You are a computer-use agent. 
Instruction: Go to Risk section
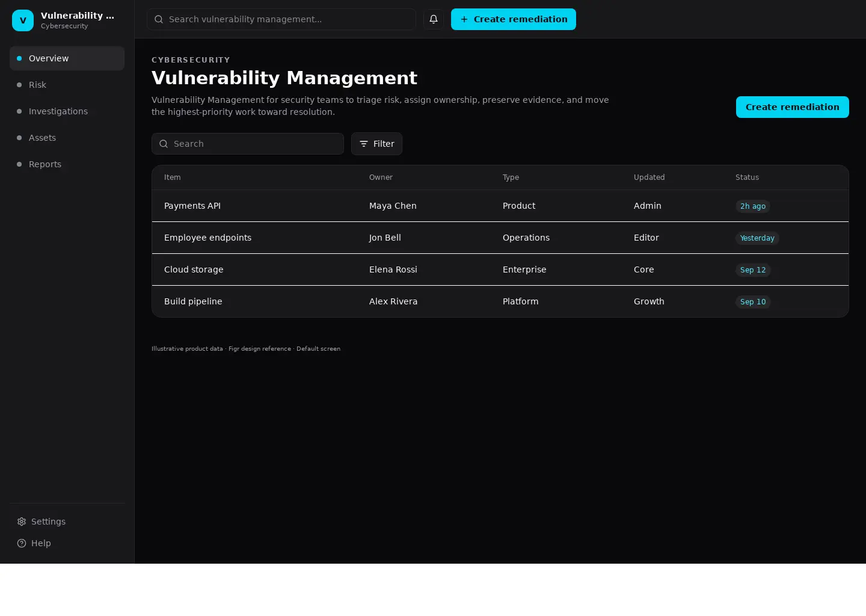67,85
